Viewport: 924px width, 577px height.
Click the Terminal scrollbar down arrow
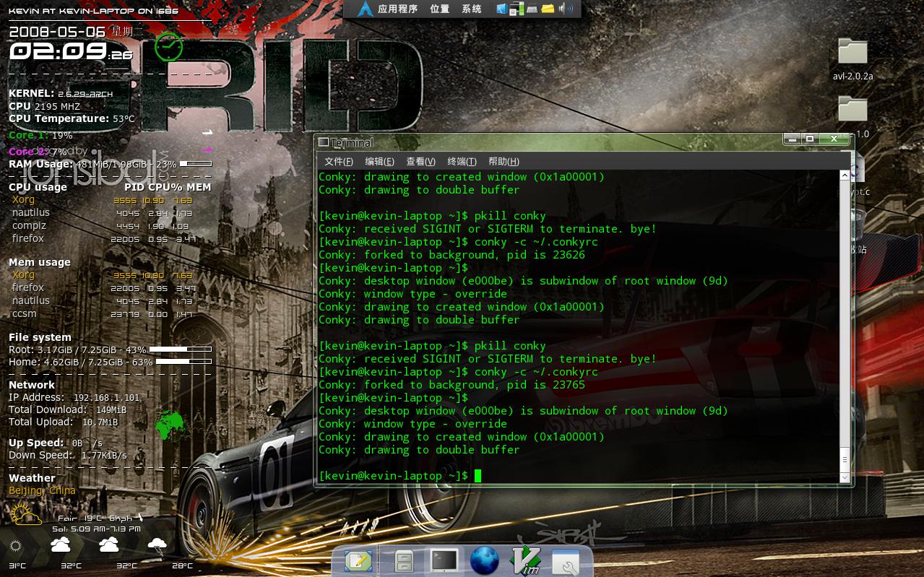tap(845, 477)
